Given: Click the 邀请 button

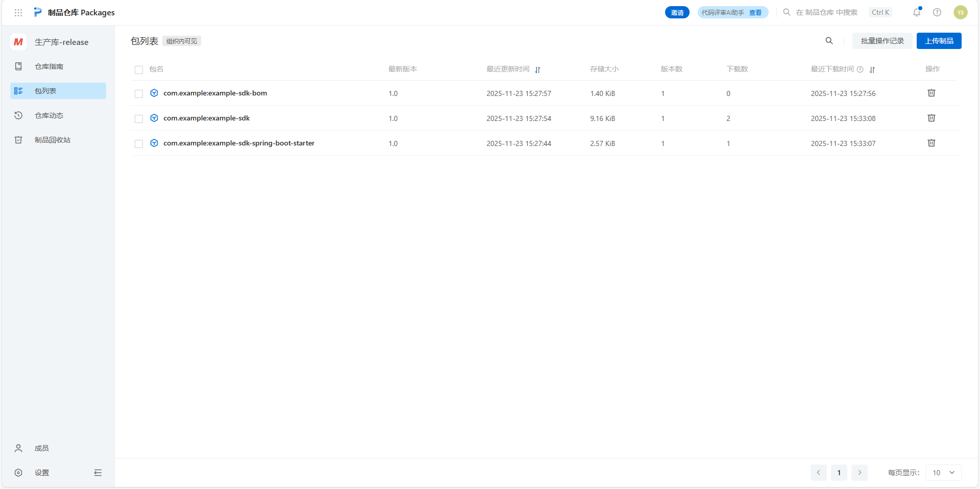Looking at the screenshot, I should tap(677, 12).
